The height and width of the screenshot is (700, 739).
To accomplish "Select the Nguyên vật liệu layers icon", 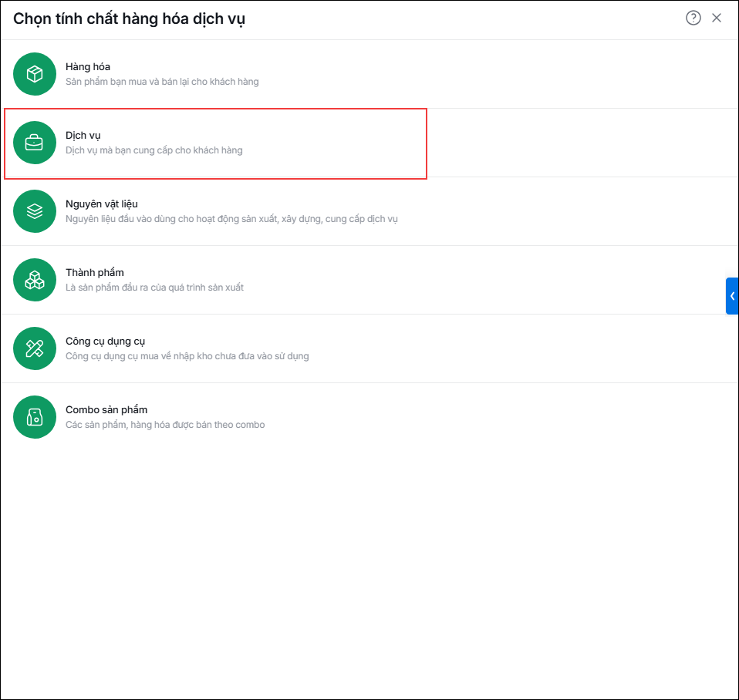I will coord(35,211).
